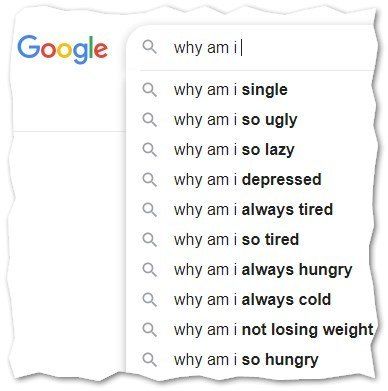Select the 'why am i depressed' suggestion
The image size is (388, 391).
pos(252,180)
